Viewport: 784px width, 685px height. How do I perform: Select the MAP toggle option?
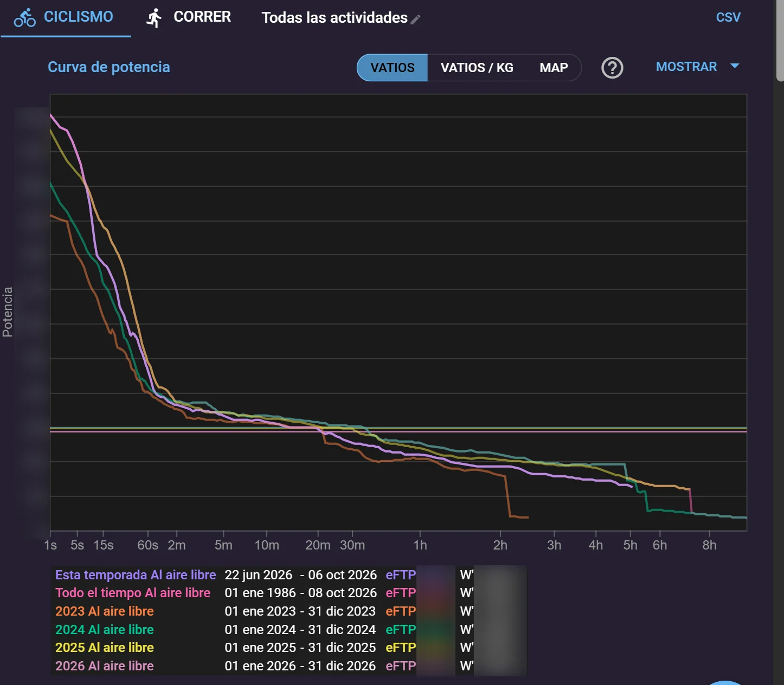pyautogui.click(x=554, y=68)
